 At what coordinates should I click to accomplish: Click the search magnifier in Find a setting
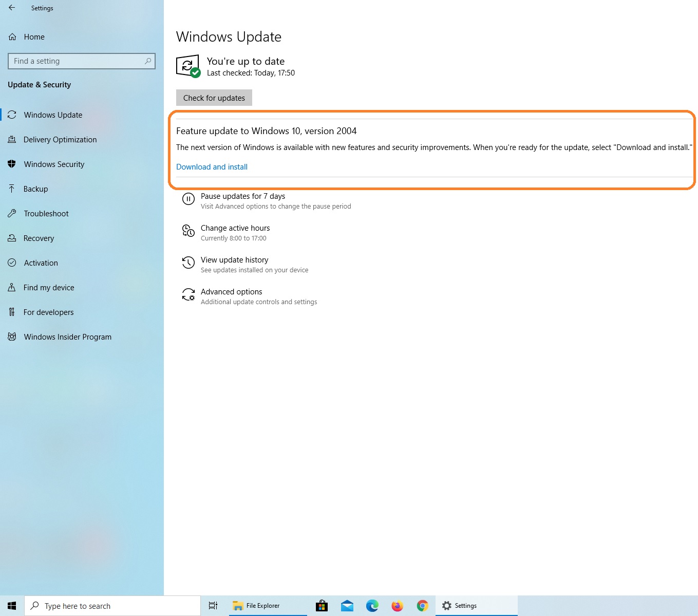click(x=148, y=61)
